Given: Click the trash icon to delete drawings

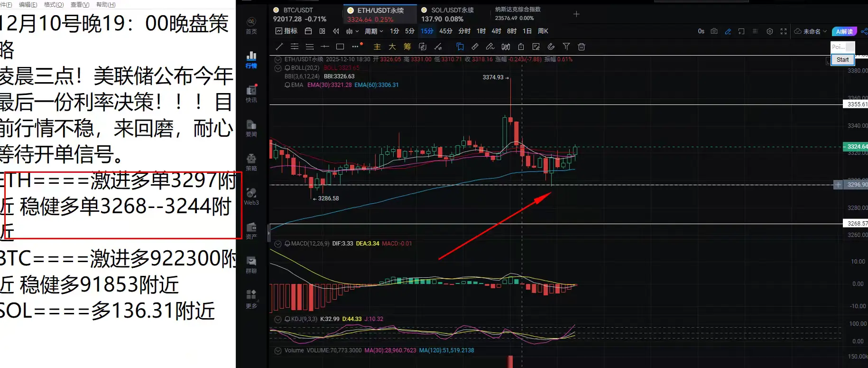Looking at the screenshot, I should [x=582, y=47].
